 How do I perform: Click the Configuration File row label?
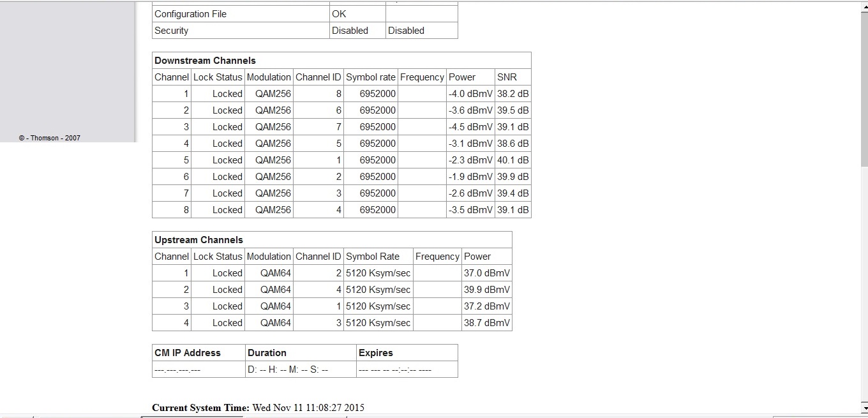pyautogui.click(x=190, y=14)
